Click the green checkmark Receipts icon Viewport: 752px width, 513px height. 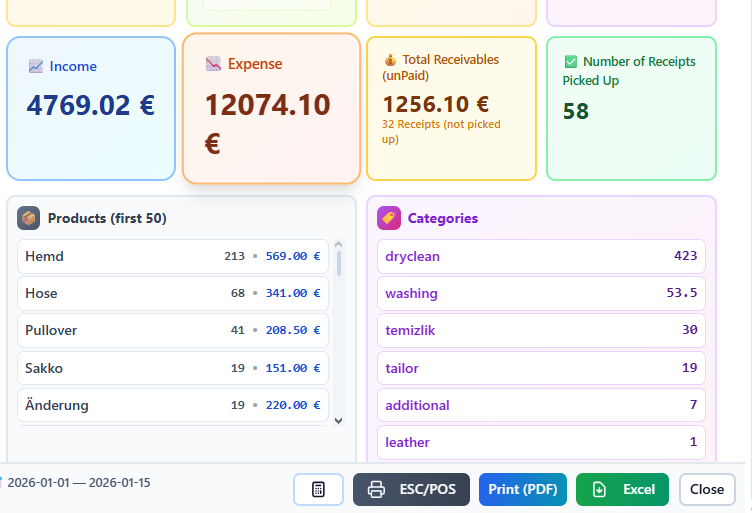pos(571,61)
